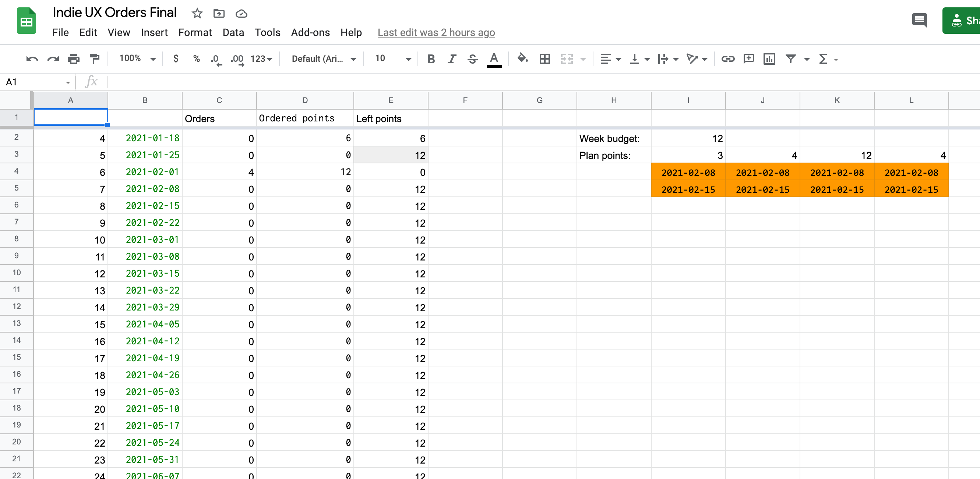Toggle italic formatting
The width and height of the screenshot is (980, 479).
pyautogui.click(x=452, y=59)
